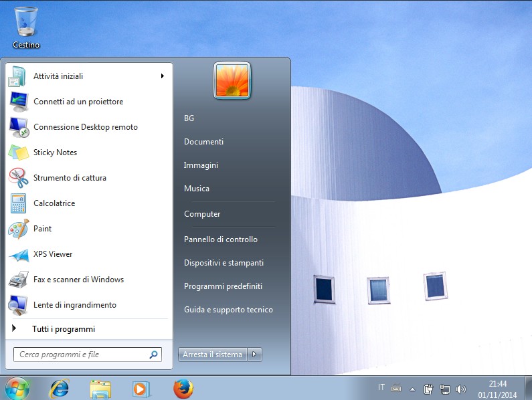Launch Calcolatrice from Start menu
The width and height of the screenshot is (532, 400).
coord(89,203)
